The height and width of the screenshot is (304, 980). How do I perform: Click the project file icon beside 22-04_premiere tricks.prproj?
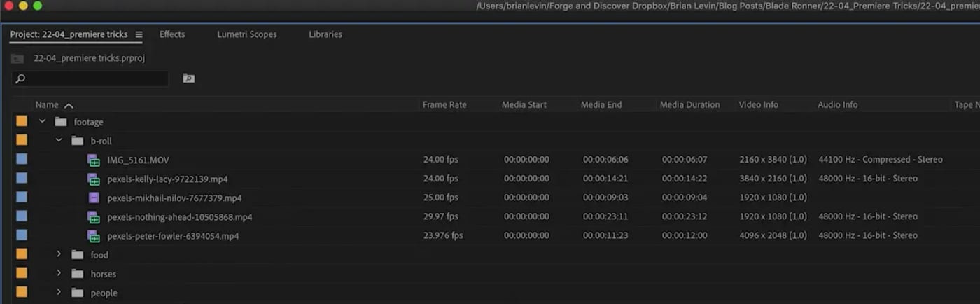[17, 59]
